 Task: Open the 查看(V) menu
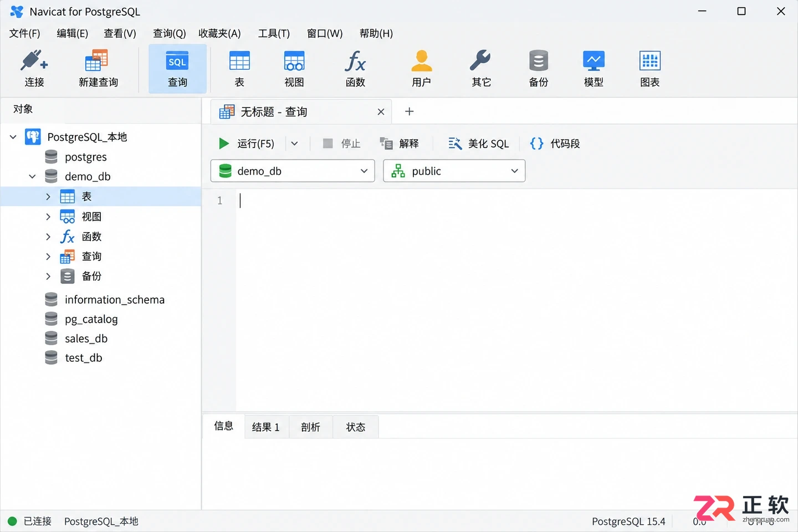click(120, 33)
